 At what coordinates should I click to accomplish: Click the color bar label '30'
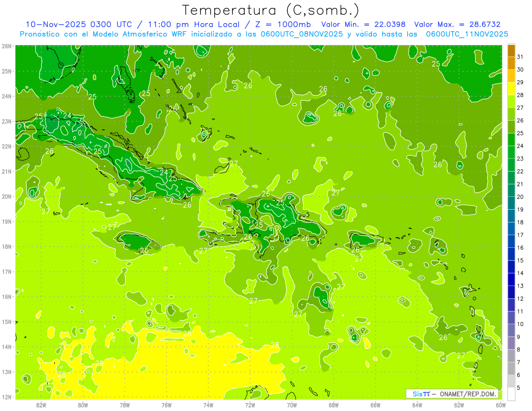(520, 70)
